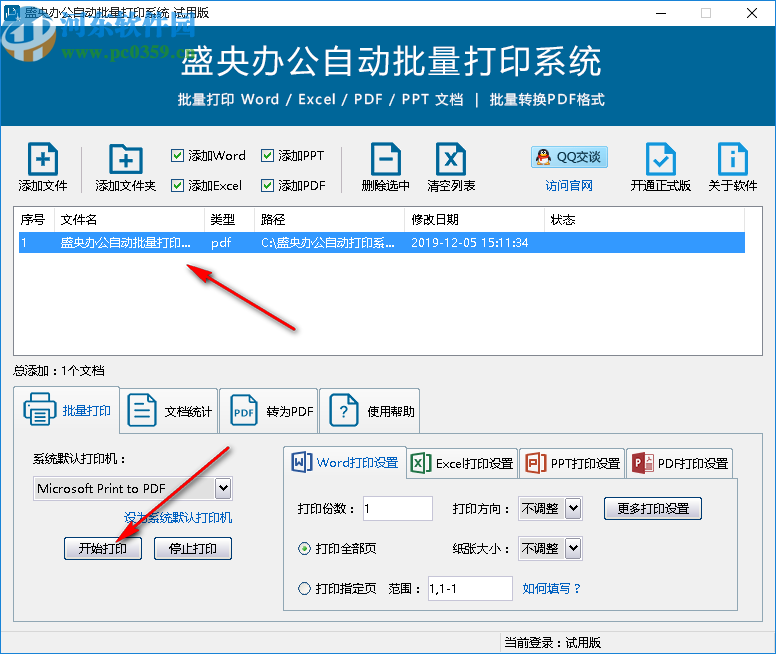
Task: Click the 设为系统默认打印机 link
Action: (x=178, y=518)
